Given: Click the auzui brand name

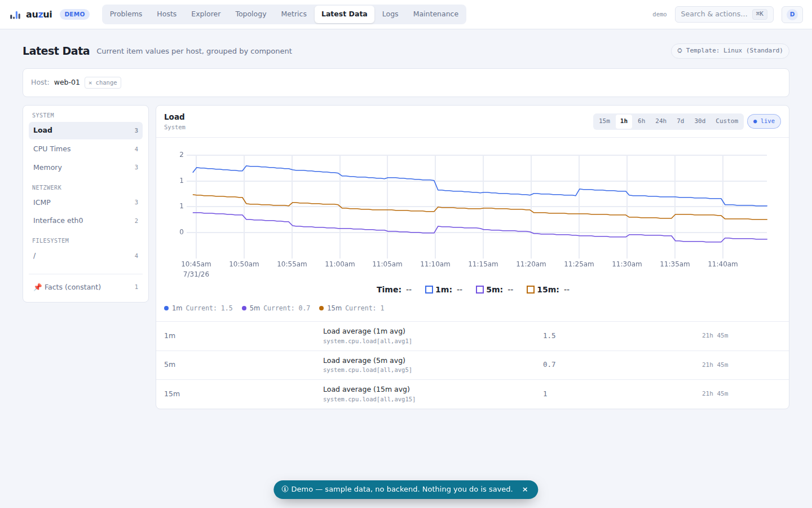Looking at the screenshot, I should (39, 14).
